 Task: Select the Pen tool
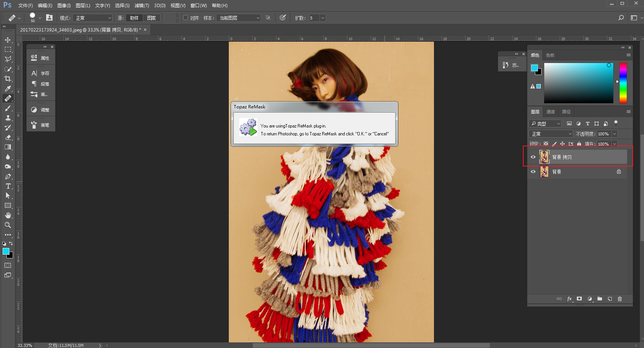(x=8, y=176)
